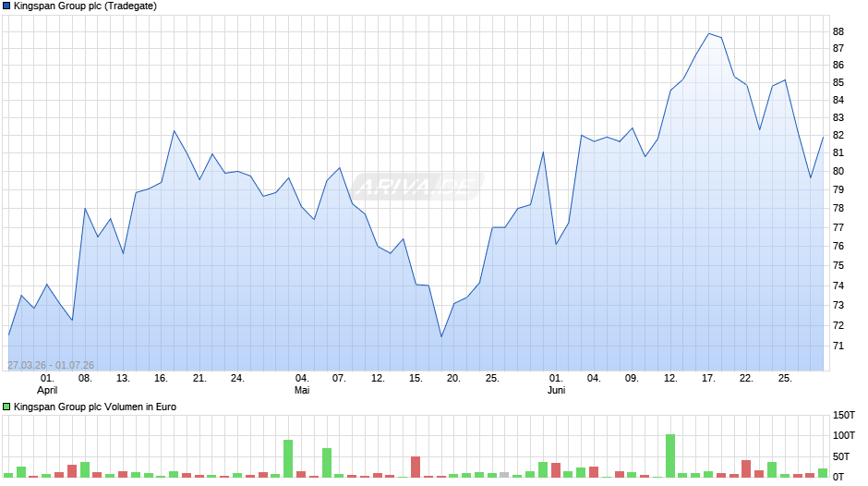Click the '04. Mai' date axis label
Image resolution: width=868 pixels, height=486 pixels.
(x=302, y=384)
